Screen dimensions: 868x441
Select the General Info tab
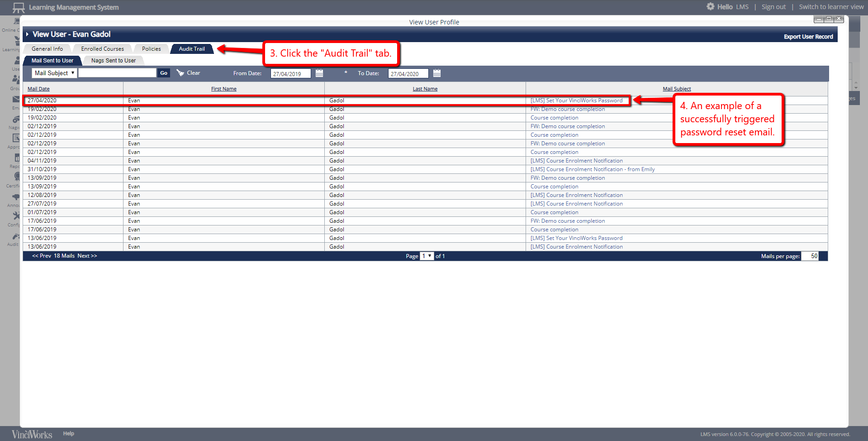pos(47,49)
